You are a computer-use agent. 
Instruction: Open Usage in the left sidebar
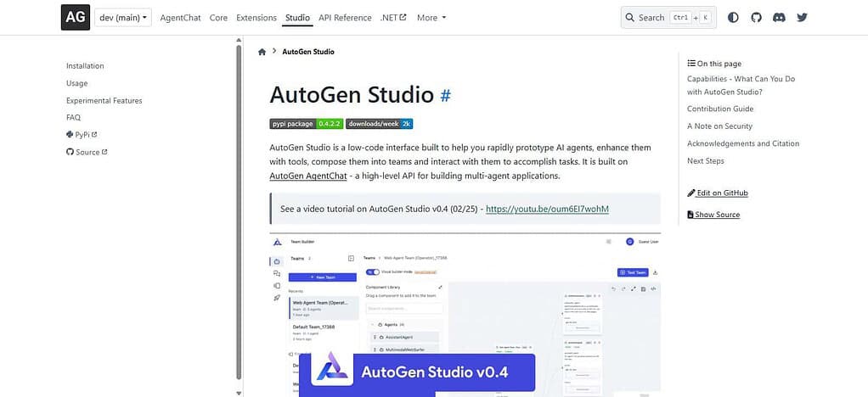coord(77,83)
